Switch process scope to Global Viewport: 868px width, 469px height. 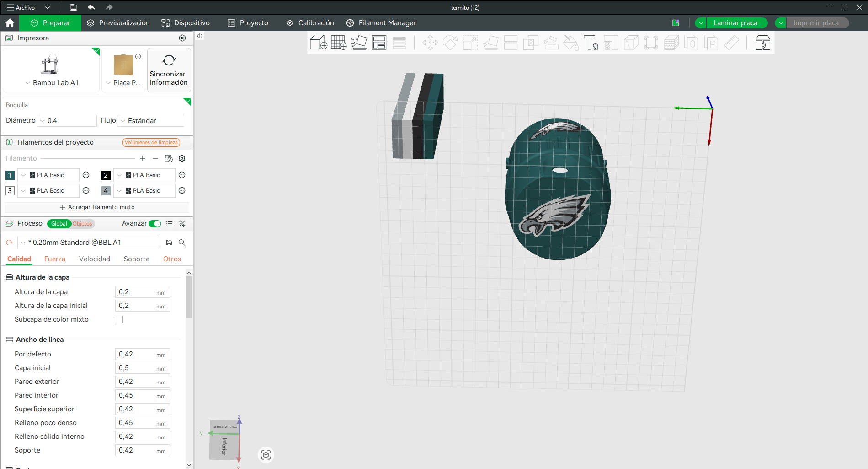click(59, 224)
